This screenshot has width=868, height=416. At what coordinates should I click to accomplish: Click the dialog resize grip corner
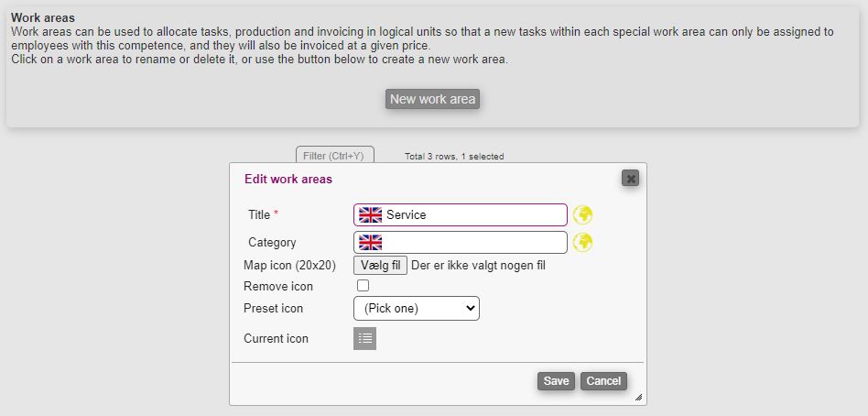[x=638, y=397]
